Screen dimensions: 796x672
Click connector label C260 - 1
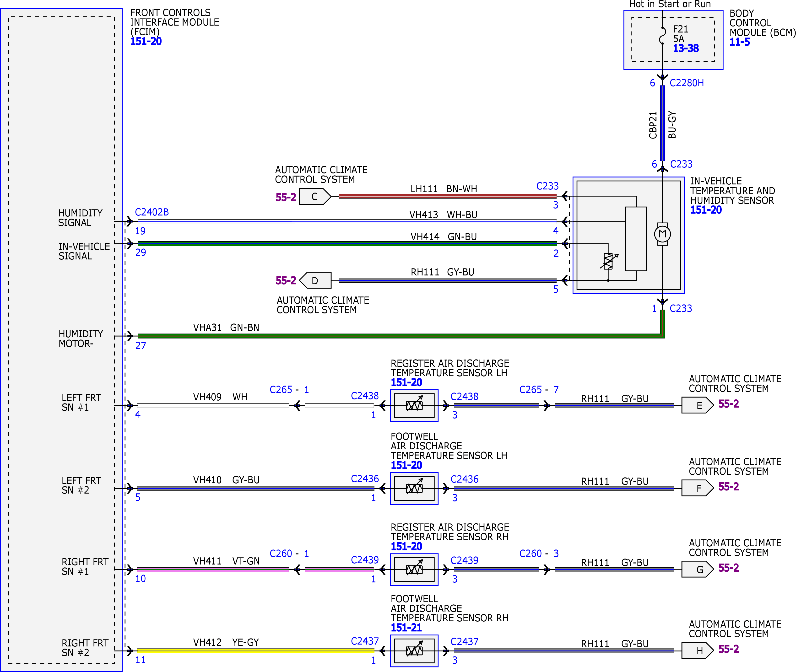(289, 554)
